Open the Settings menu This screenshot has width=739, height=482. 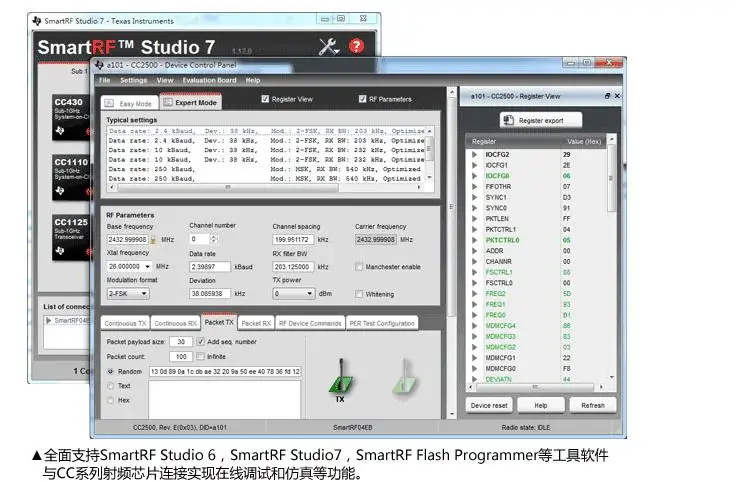pos(133,80)
